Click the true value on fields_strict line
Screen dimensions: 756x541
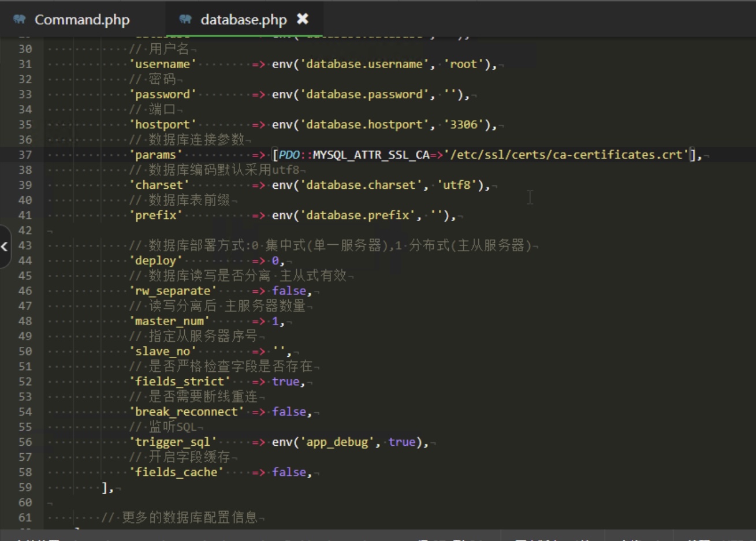click(286, 381)
